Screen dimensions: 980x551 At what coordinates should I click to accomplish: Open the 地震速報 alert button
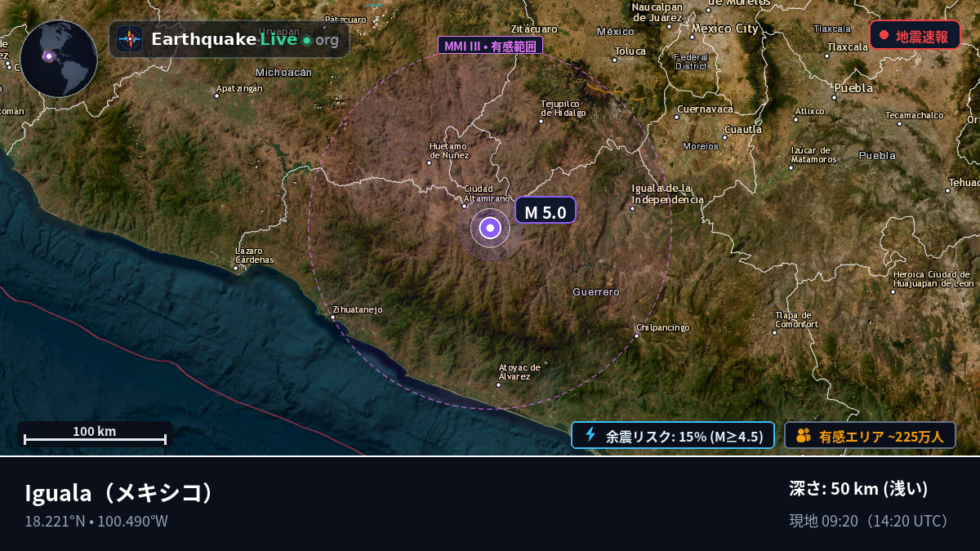click(915, 35)
